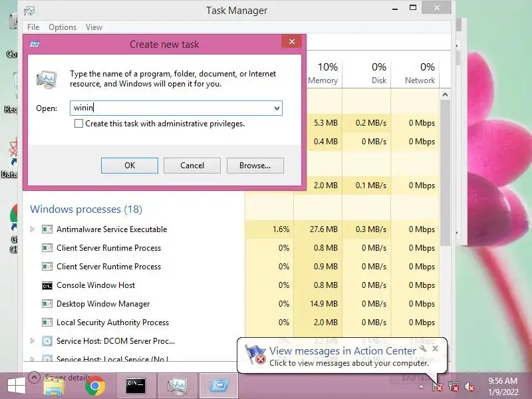The width and height of the screenshot is (532, 399).
Task: Expand Service Host DCOM Server row
Action: (32, 341)
